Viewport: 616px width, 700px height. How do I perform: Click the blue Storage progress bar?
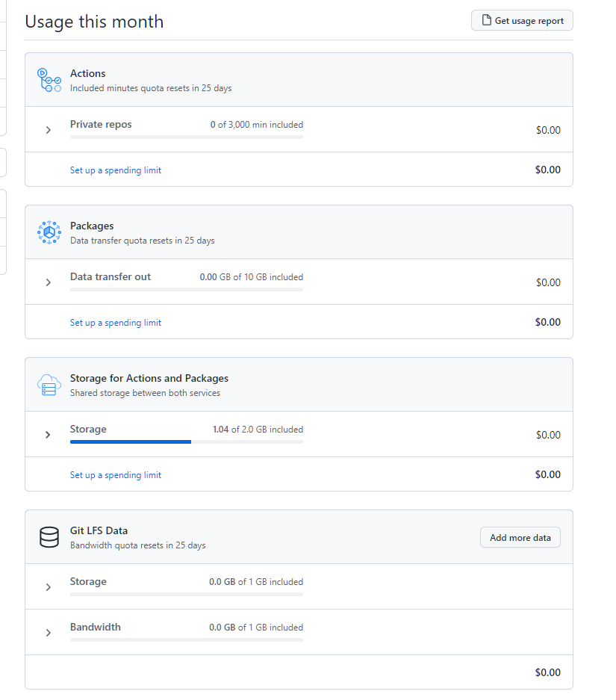point(131,442)
